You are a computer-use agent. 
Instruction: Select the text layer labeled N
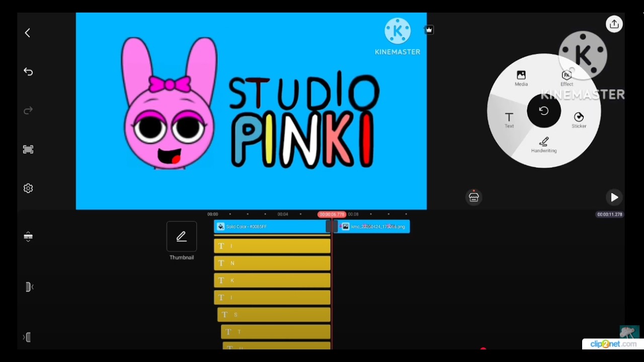click(x=272, y=263)
